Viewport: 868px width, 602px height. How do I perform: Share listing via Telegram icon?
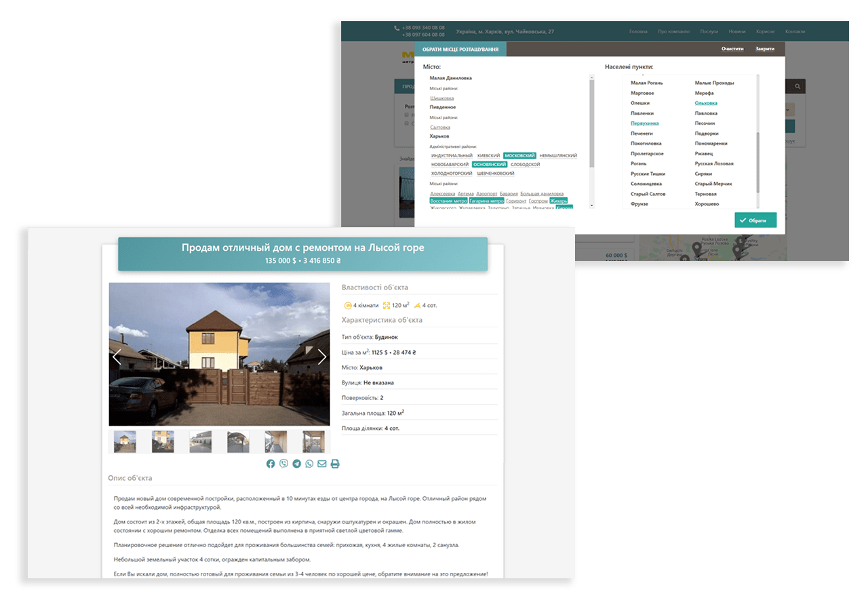[x=296, y=464]
